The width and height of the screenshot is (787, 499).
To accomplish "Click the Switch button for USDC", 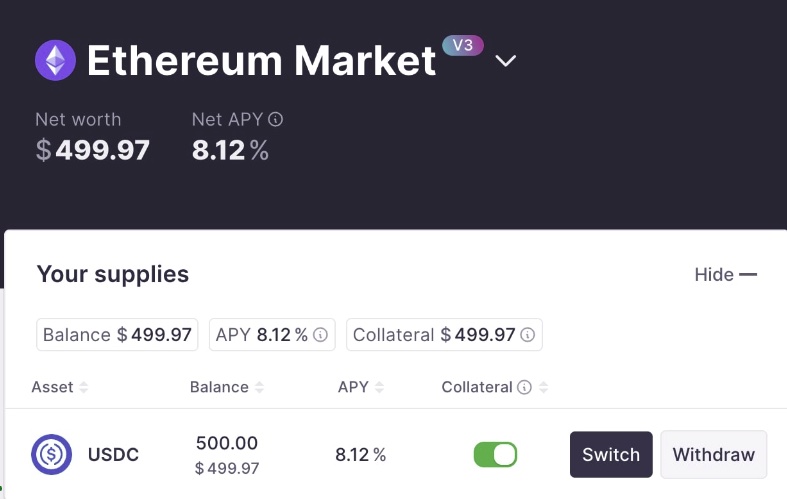I will click(611, 454).
